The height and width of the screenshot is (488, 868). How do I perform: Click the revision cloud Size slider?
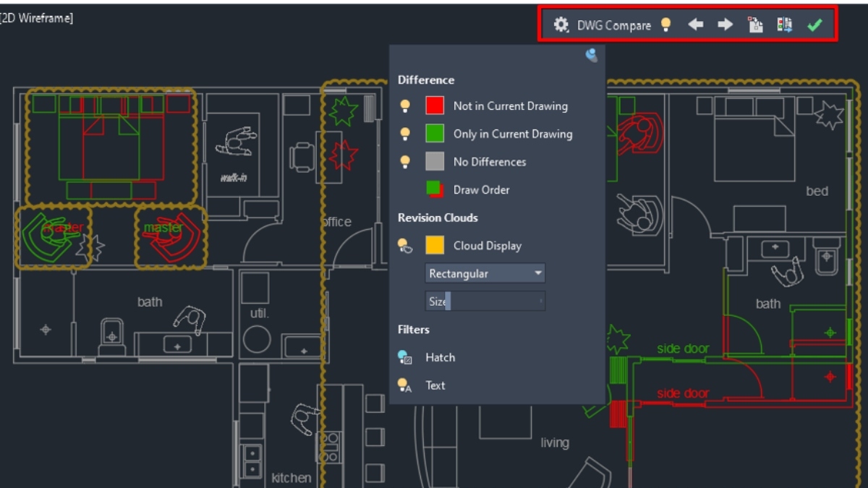pyautogui.click(x=485, y=301)
